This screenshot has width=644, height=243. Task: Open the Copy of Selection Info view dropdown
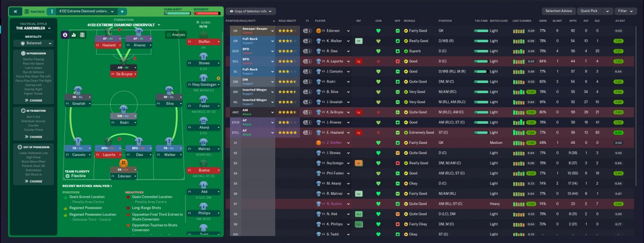point(251,11)
